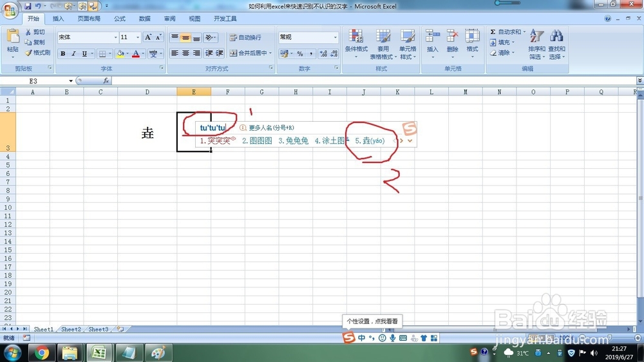644x362 pixels.
Task: Open 套用表格格式 table styles
Action: click(383, 44)
